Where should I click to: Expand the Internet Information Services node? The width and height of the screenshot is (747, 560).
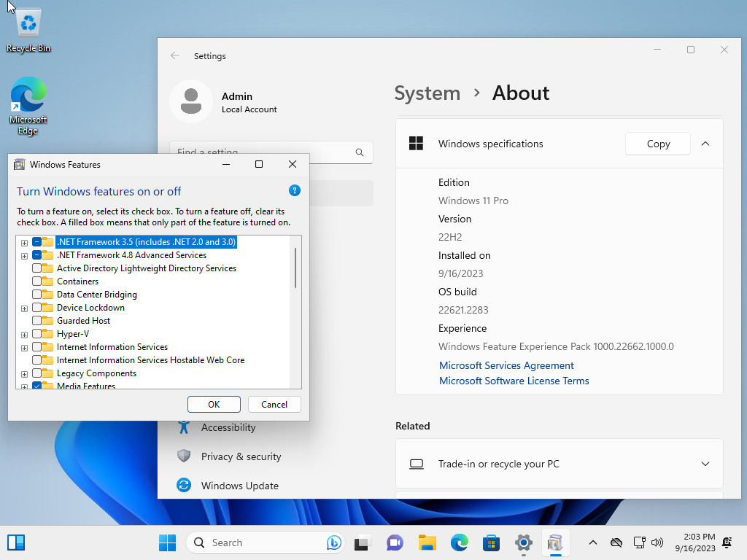click(24, 348)
